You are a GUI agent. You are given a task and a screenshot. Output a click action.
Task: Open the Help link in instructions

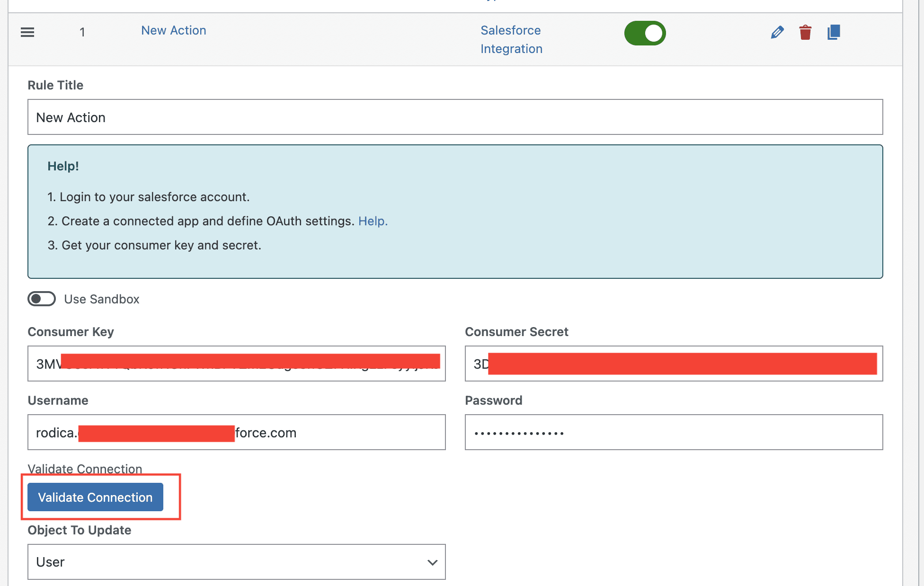[373, 221]
